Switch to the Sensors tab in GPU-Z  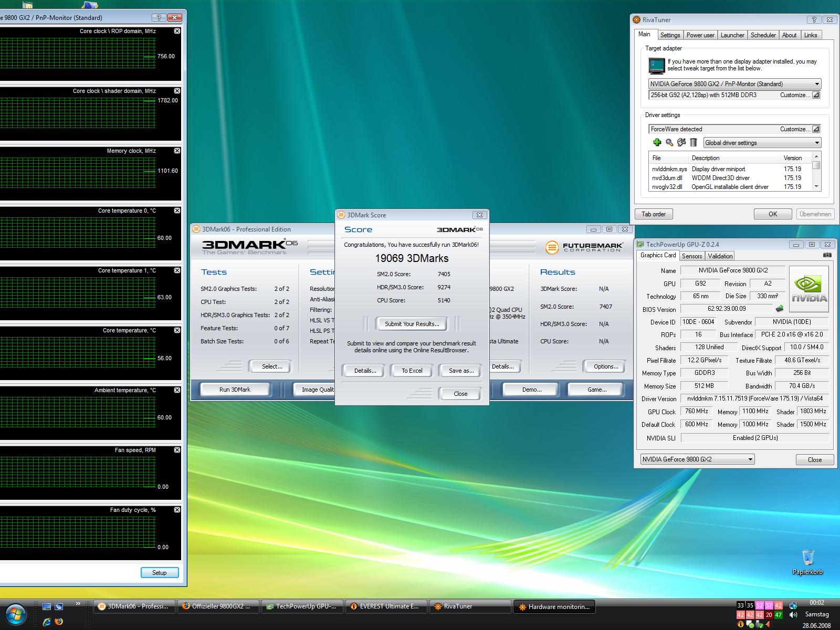point(691,256)
